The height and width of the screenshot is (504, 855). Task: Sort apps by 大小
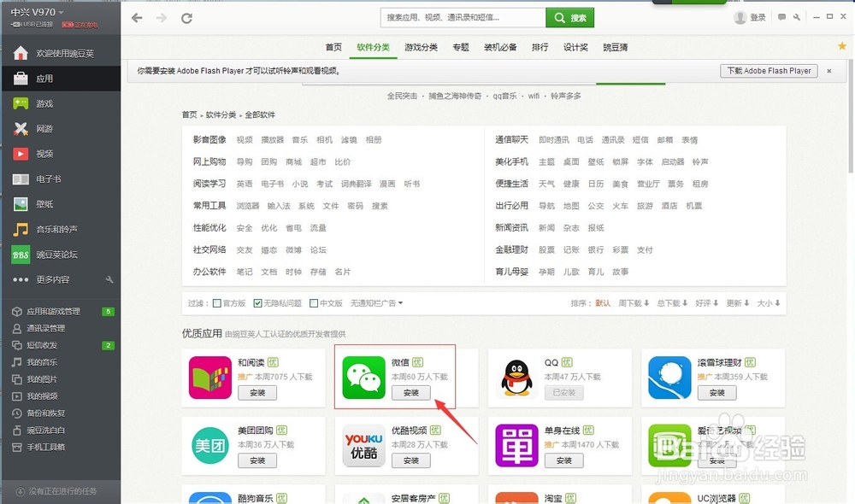769,303
